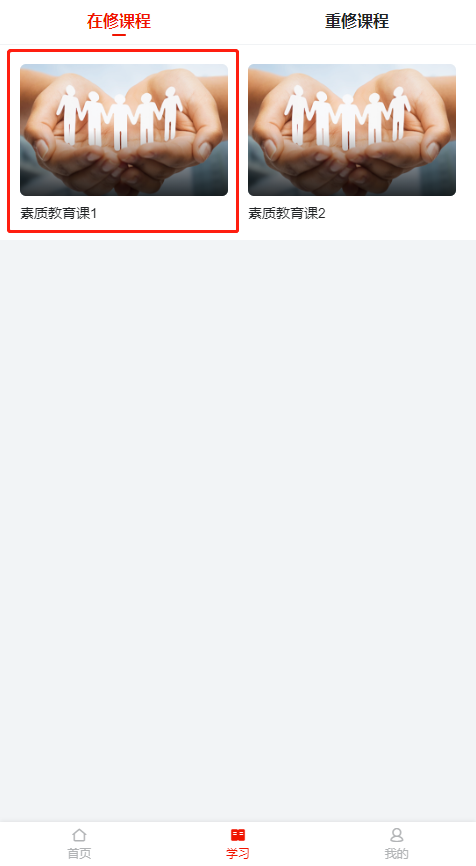The image size is (476, 866).
Task: Go to the 首页 house icon
Action: click(79, 835)
